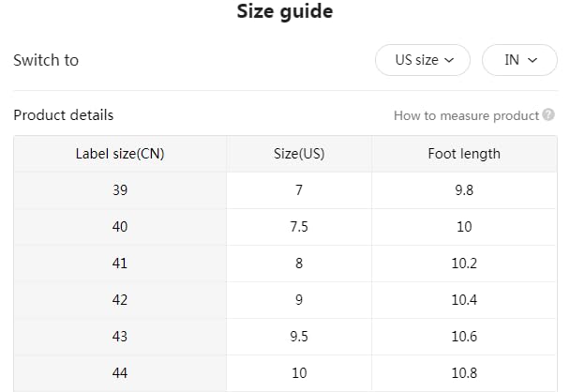Click the Size guide heading
The width and height of the screenshot is (570, 392).
coord(285,12)
